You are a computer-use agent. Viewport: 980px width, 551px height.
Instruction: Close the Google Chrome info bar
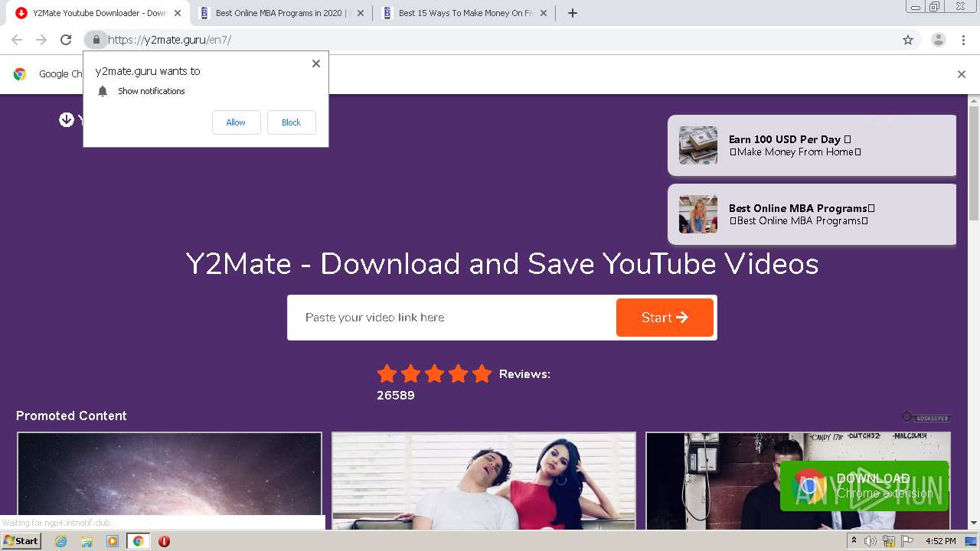coord(961,74)
